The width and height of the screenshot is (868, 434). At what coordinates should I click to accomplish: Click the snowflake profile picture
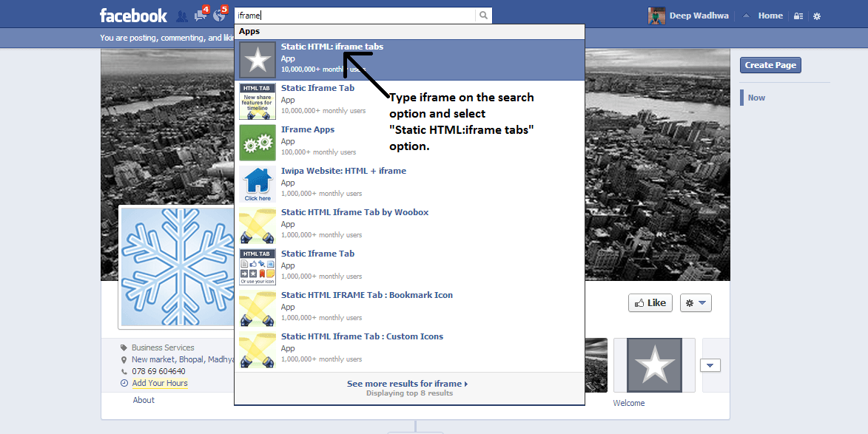(178, 267)
